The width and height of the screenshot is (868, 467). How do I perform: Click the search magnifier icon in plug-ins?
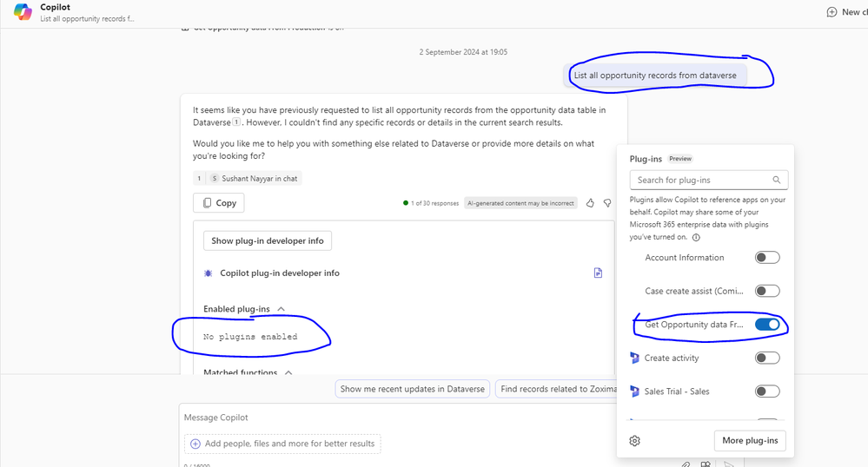pyautogui.click(x=778, y=181)
